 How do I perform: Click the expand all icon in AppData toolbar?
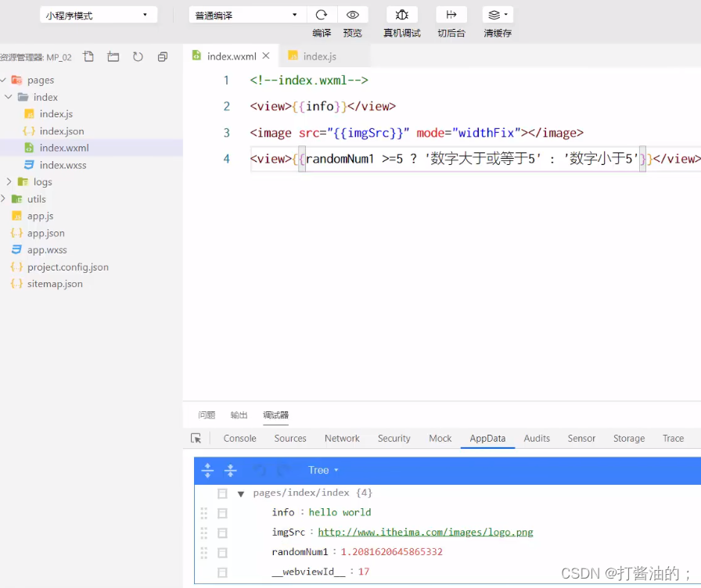point(207,471)
